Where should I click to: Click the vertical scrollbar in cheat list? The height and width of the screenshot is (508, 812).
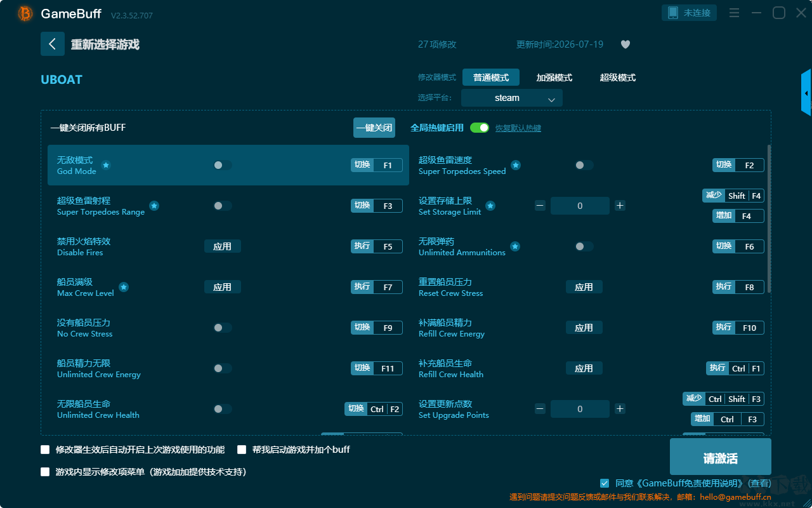point(769,219)
